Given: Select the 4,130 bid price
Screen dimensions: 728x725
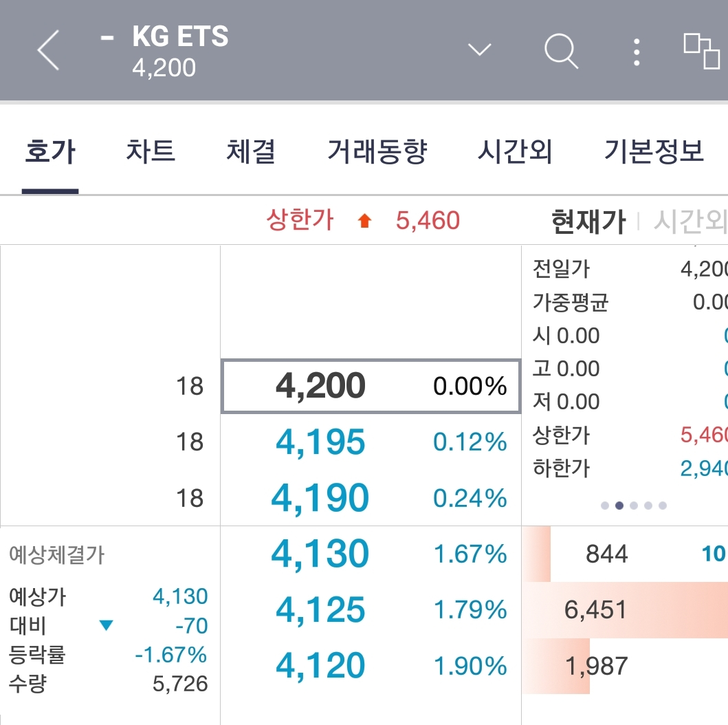Looking at the screenshot, I should click(x=320, y=554).
